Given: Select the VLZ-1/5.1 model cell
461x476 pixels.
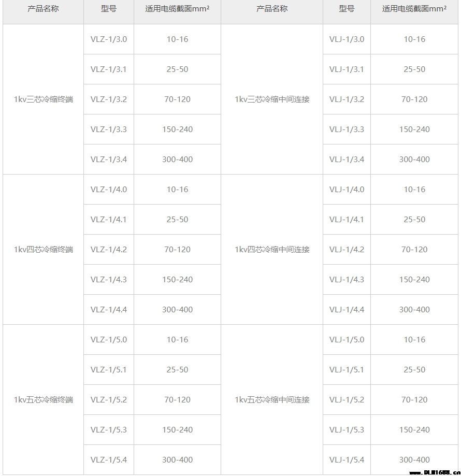Looking at the screenshot, I should tap(109, 370).
